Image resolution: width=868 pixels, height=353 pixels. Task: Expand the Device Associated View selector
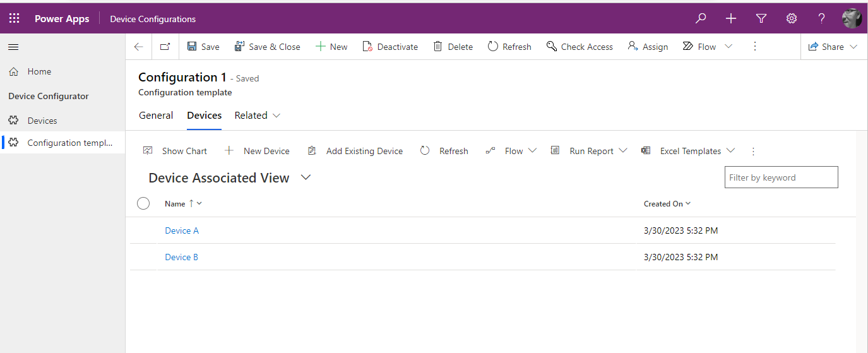click(x=306, y=177)
